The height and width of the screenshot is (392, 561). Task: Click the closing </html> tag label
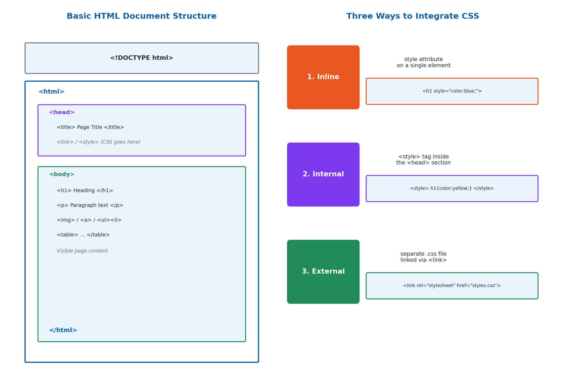pos(63,330)
